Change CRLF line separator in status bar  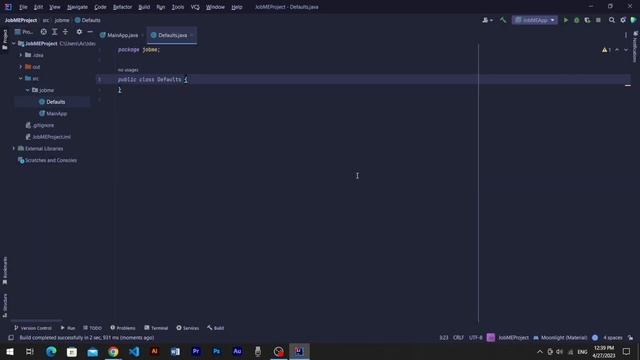tap(458, 338)
